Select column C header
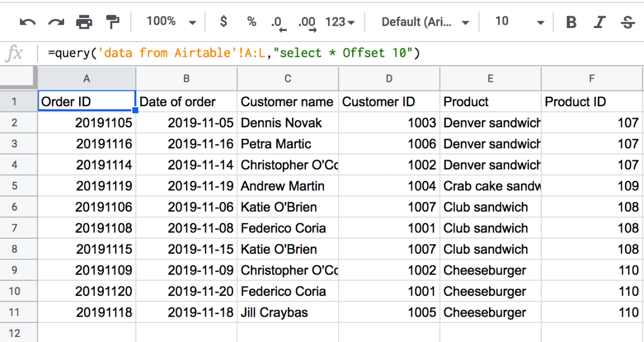The width and height of the screenshot is (644, 342). (288, 79)
